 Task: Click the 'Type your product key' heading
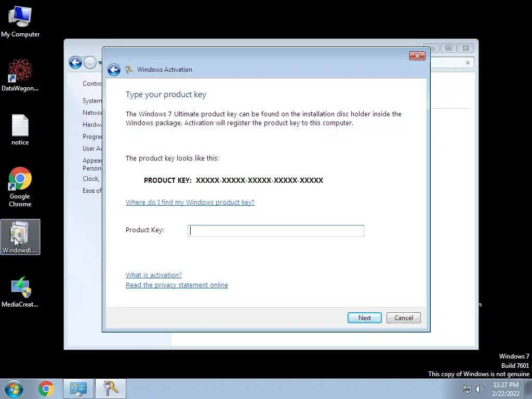tap(166, 95)
